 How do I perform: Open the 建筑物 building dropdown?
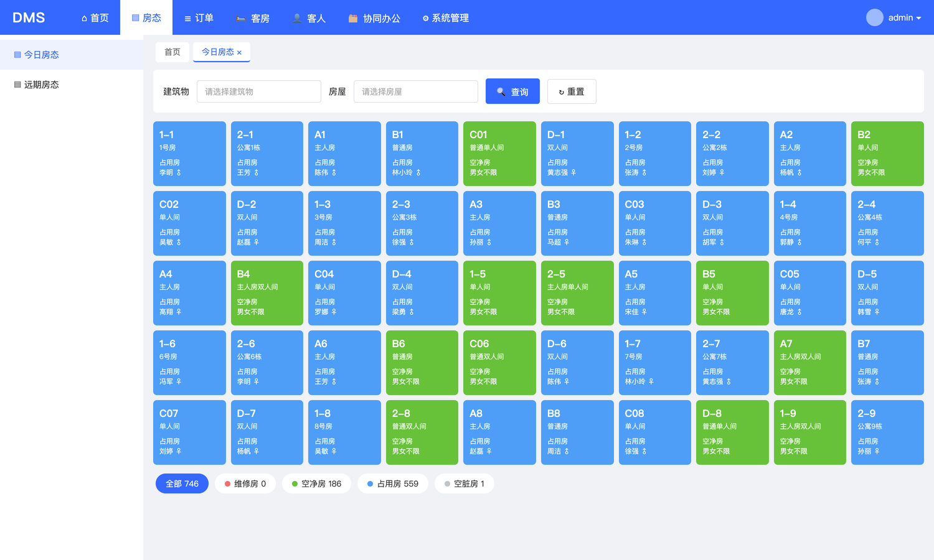pyautogui.click(x=259, y=91)
